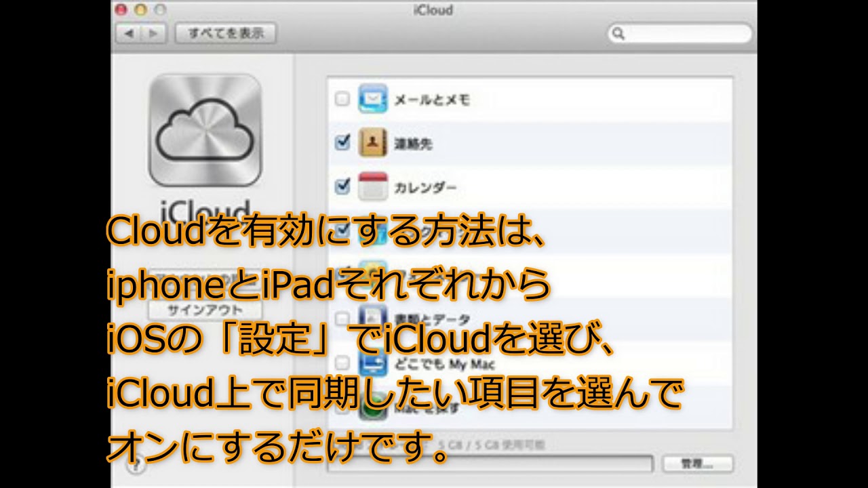
Task: Click the iCloud window title
Action: coord(433,10)
